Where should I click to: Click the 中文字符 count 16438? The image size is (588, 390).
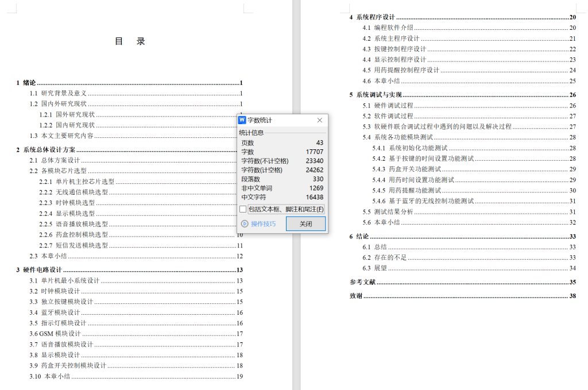point(316,198)
